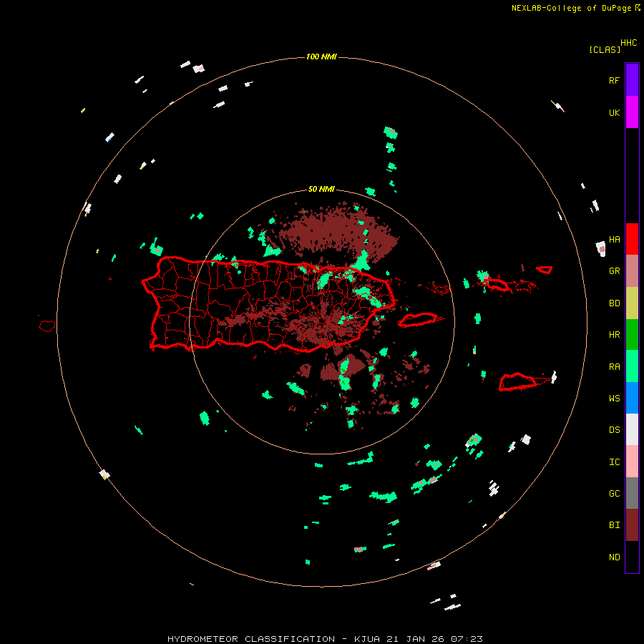Click the 'BD' legend label

tap(614, 303)
